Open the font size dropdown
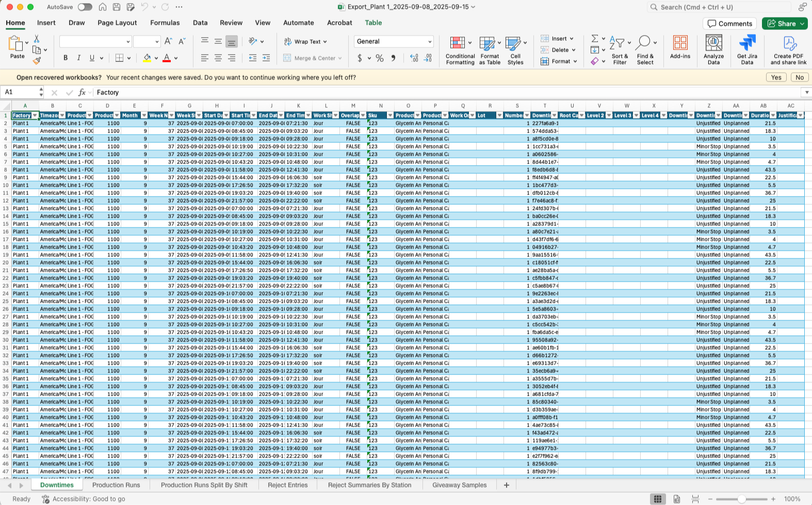This screenshot has width=812, height=505. 156,42
